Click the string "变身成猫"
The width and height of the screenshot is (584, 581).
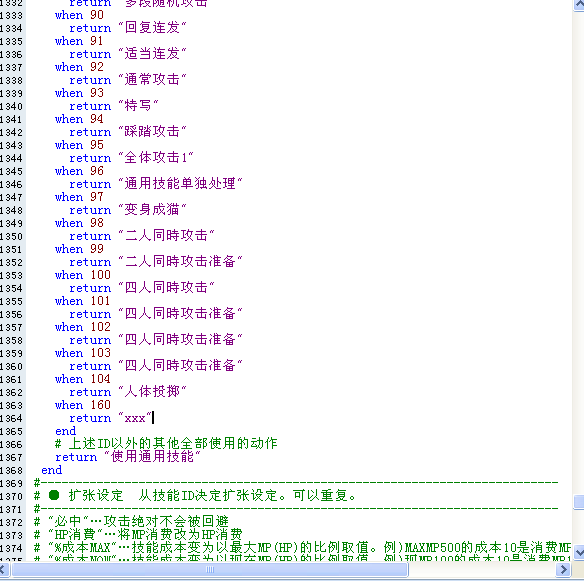point(152,210)
